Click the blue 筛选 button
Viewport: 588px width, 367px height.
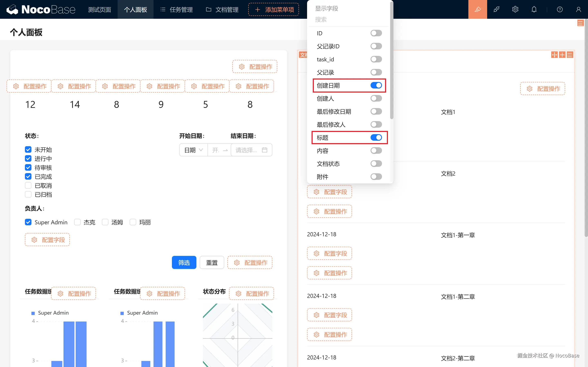pyautogui.click(x=184, y=262)
